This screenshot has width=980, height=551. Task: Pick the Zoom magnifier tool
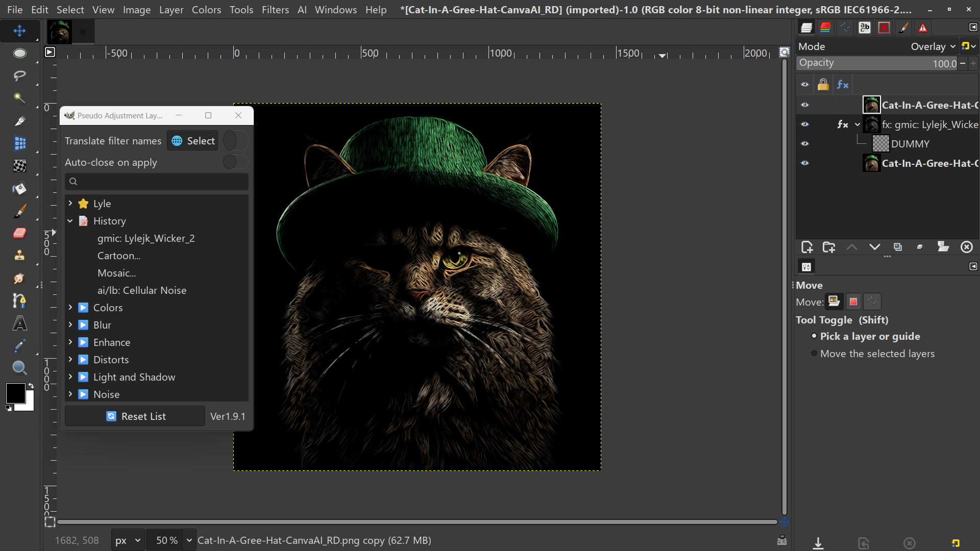coord(19,368)
